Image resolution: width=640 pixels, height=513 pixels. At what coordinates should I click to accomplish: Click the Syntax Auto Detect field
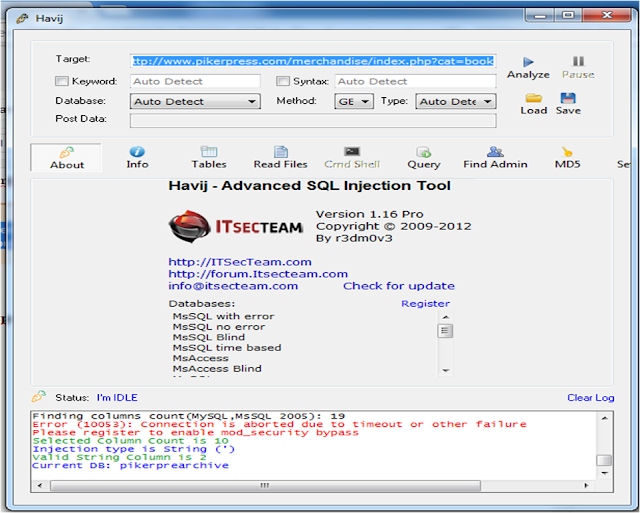416,81
